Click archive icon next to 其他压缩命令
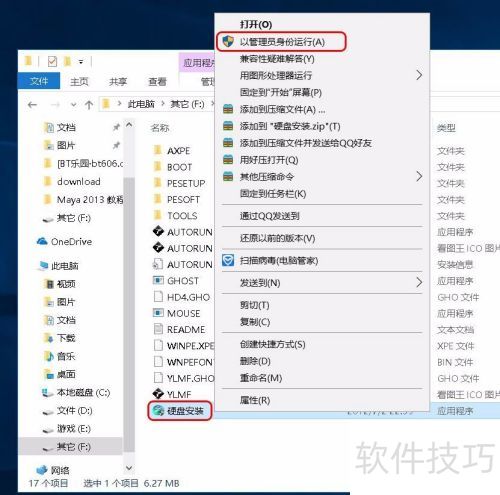Screen dimensions: 500x495 coord(228,177)
